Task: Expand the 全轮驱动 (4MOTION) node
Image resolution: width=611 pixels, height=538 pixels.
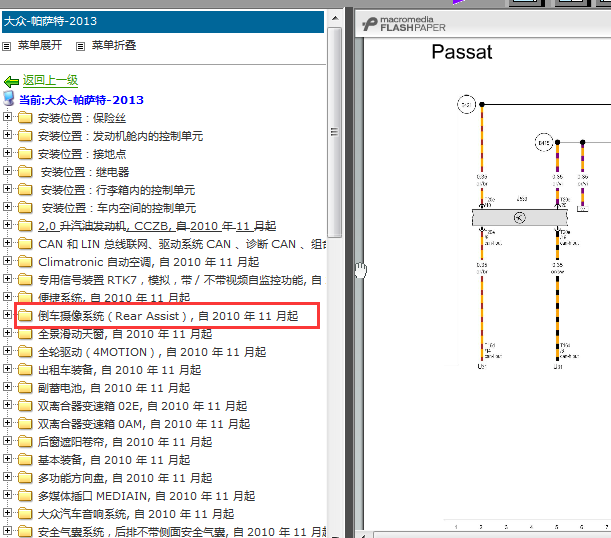Action: [7, 350]
